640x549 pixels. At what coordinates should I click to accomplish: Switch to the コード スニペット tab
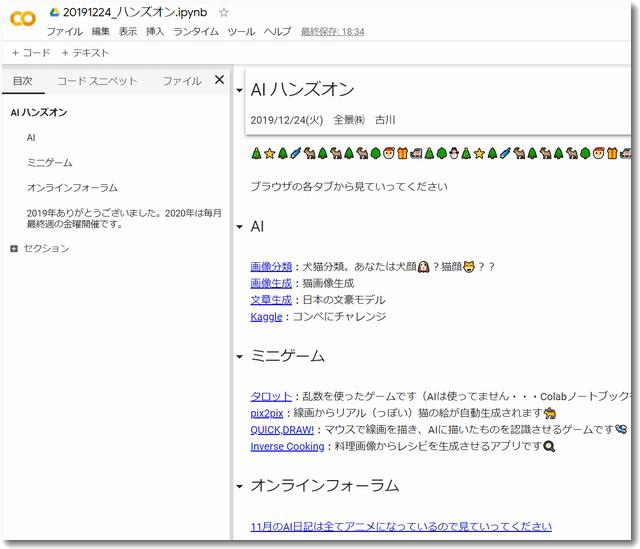click(97, 81)
